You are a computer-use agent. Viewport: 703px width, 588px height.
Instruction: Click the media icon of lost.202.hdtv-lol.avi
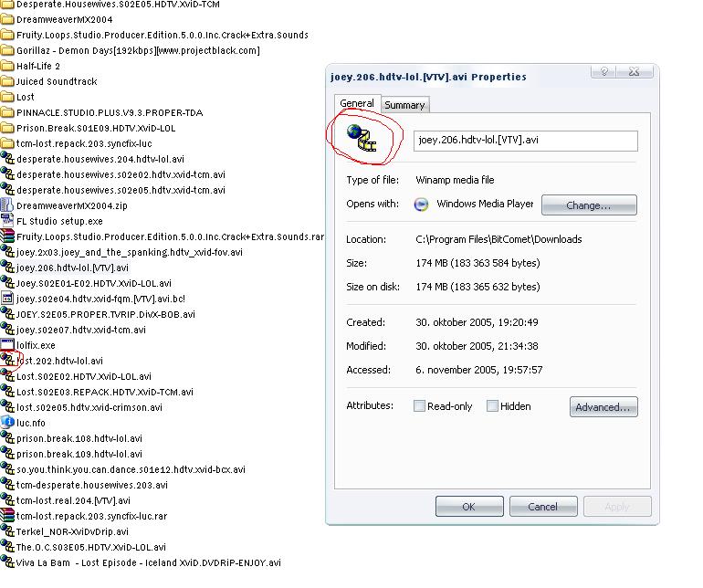(x=7, y=360)
